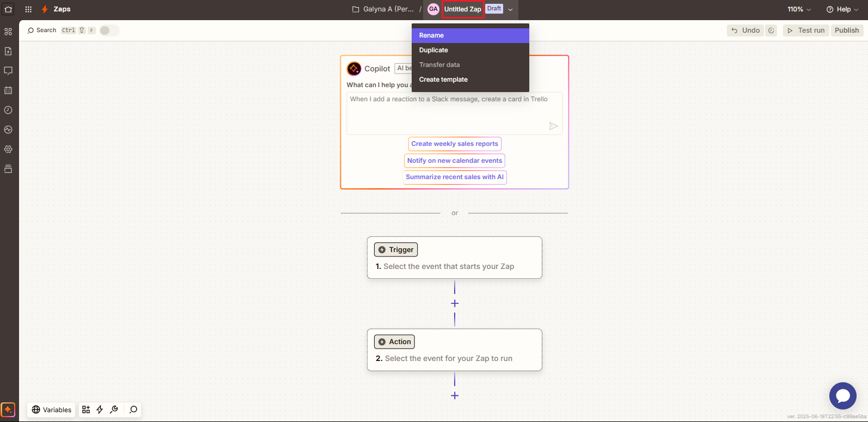Choose Summarize recent sales with AI suggestion
This screenshot has width=868, height=422.
(x=455, y=177)
